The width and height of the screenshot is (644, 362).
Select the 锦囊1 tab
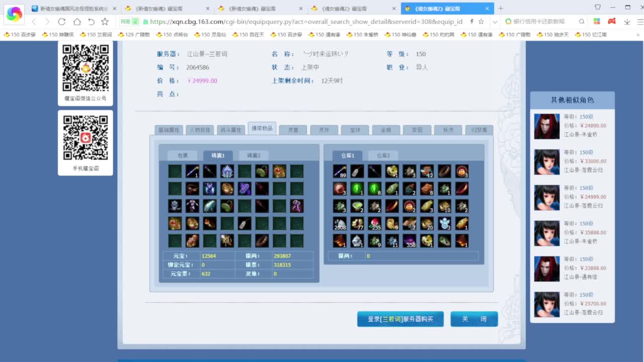coord(218,155)
